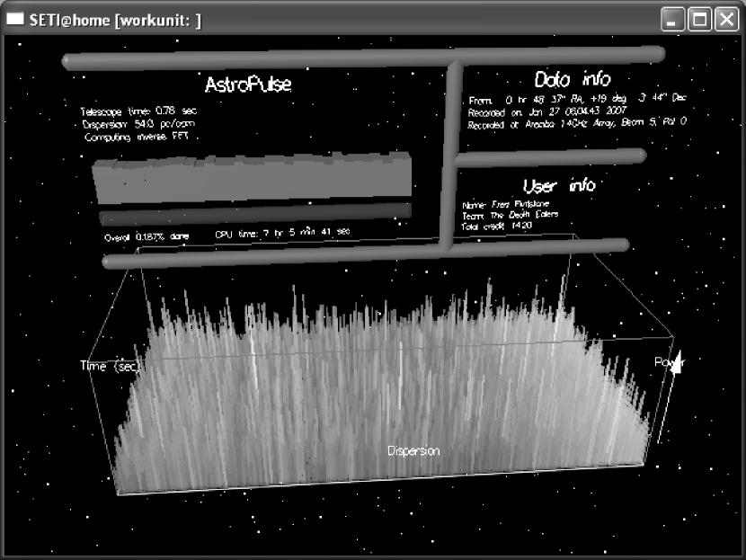Image resolution: width=746 pixels, height=560 pixels.
Task: Click the SETI@home window icon in title bar
Action: pos(14,18)
